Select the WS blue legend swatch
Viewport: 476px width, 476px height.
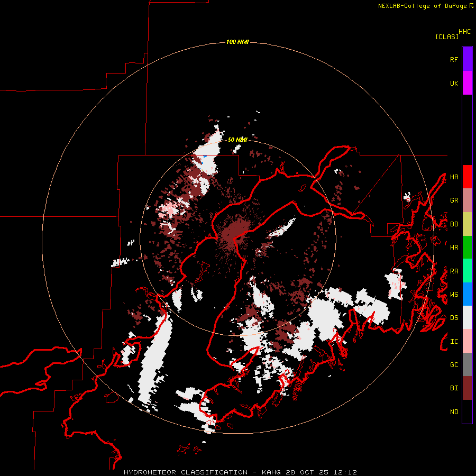pos(467,294)
